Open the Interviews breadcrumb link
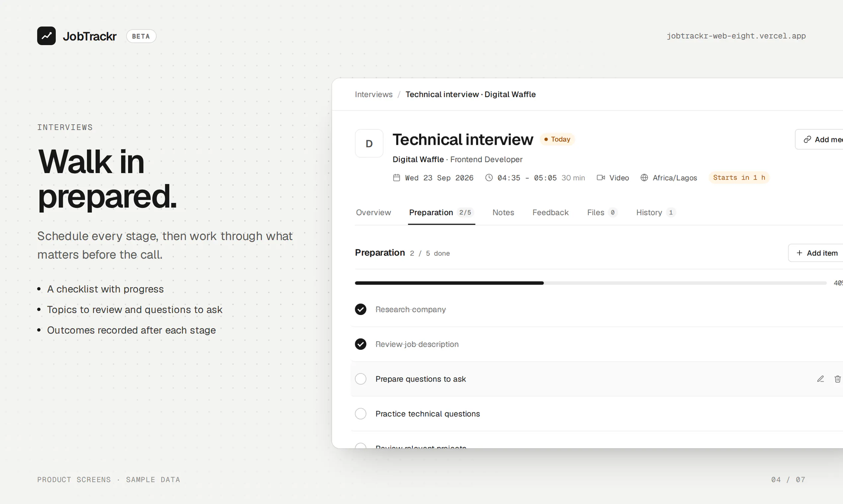 point(374,94)
